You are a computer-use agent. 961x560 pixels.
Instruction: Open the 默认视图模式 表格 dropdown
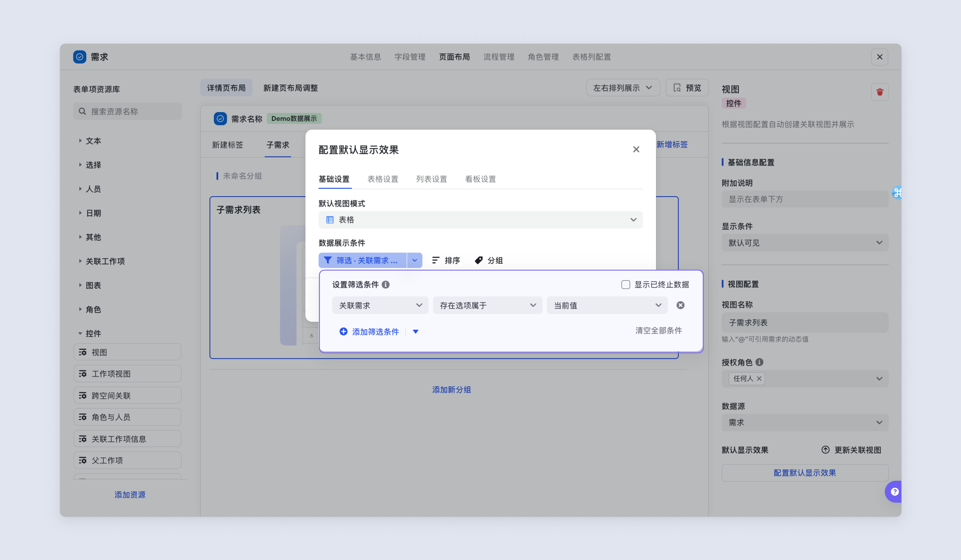(480, 220)
